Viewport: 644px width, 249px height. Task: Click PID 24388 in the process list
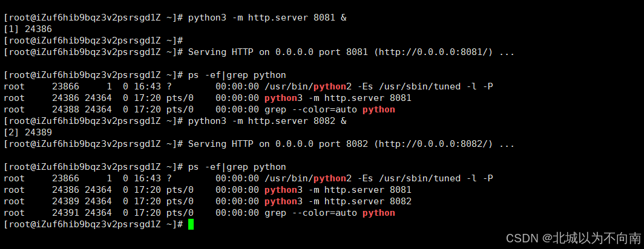[x=65, y=109]
